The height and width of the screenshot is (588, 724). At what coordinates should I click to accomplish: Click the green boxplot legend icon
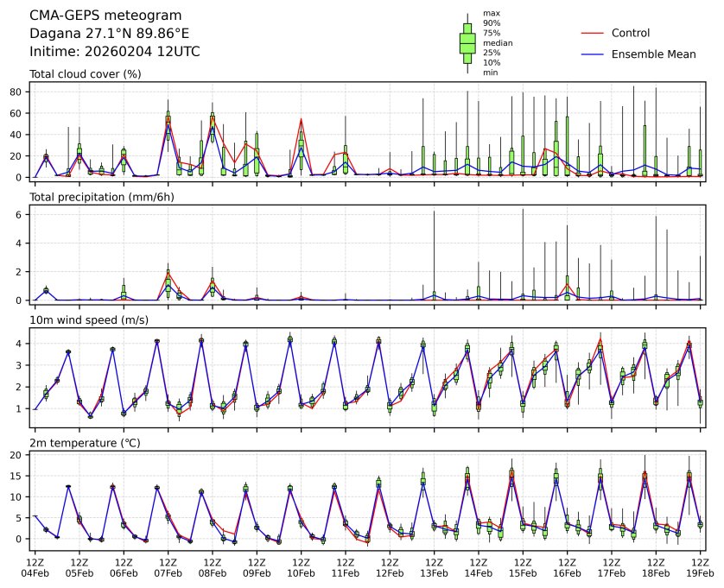[467, 43]
